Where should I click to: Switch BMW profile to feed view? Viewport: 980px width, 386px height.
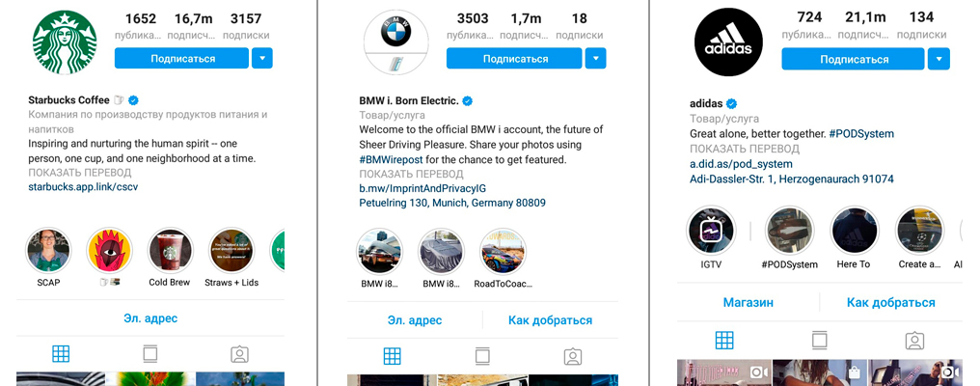[482, 356]
